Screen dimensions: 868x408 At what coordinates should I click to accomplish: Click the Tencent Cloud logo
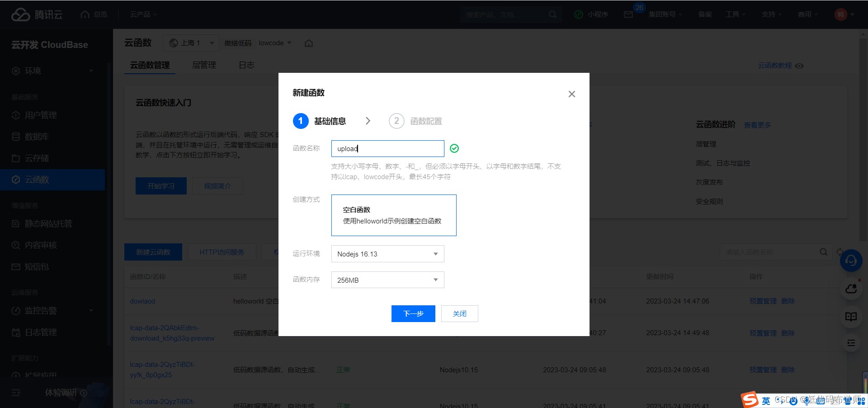click(x=37, y=14)
